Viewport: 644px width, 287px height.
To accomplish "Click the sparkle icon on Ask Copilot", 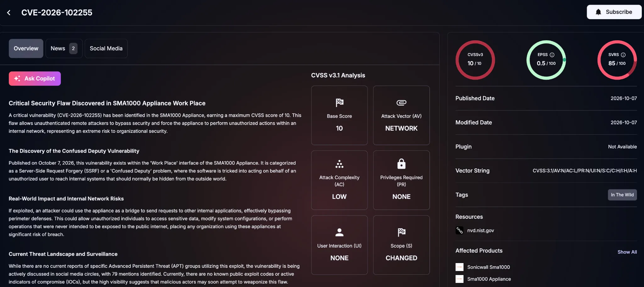I will [x=17, y=78].
